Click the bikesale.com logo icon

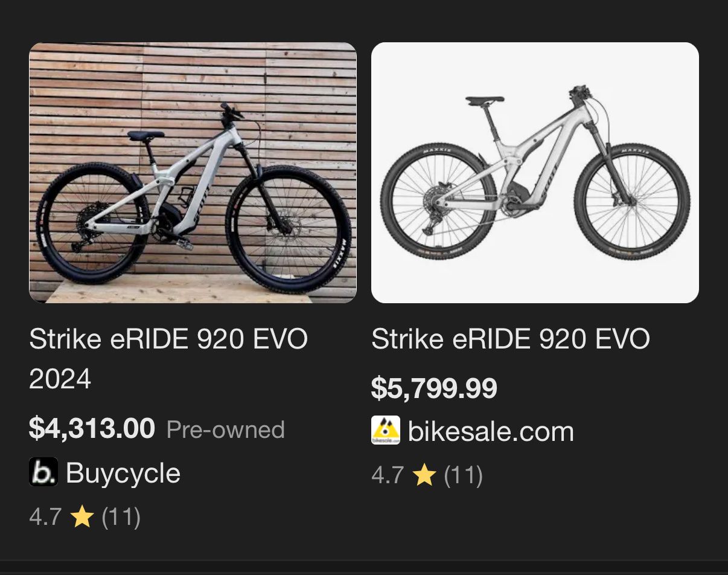pos(386,431)
